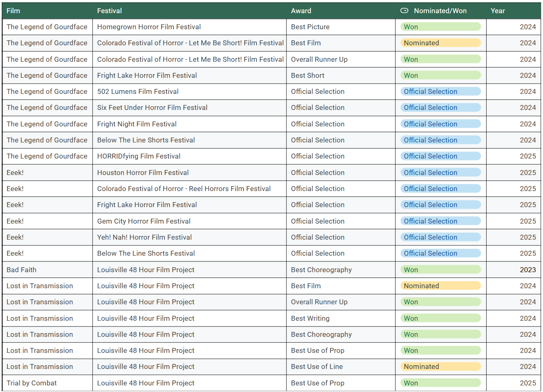This screenshot has width=543, height=392.
Task: Select Lost in Transmission cell in Best Writing row
Action: [47, 318]
